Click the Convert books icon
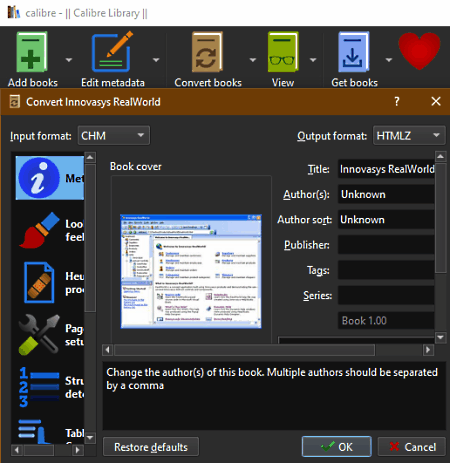 click(207, 52)
